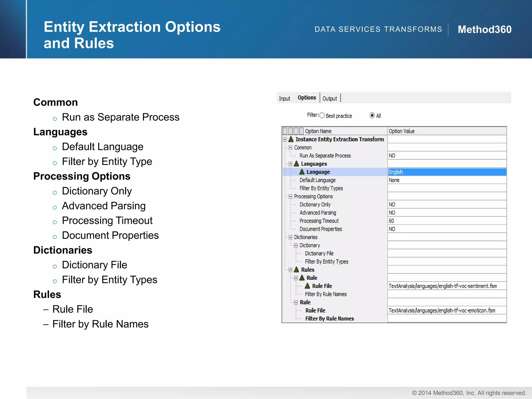Click green triangle icon beside Instance Entity Extraction Transform
This screenshot has width=532, height=399.
point(291,139)
